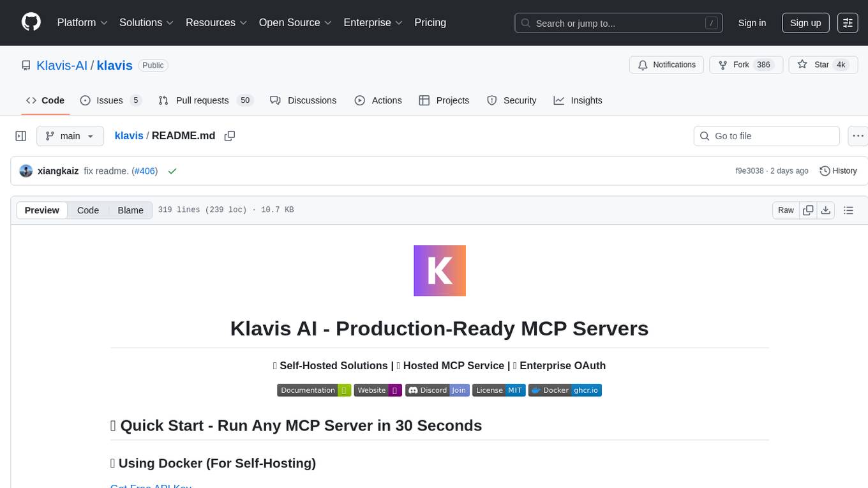Expand the Solutions menu
Screen dimensions: 868x488
(x=147, y=22)
